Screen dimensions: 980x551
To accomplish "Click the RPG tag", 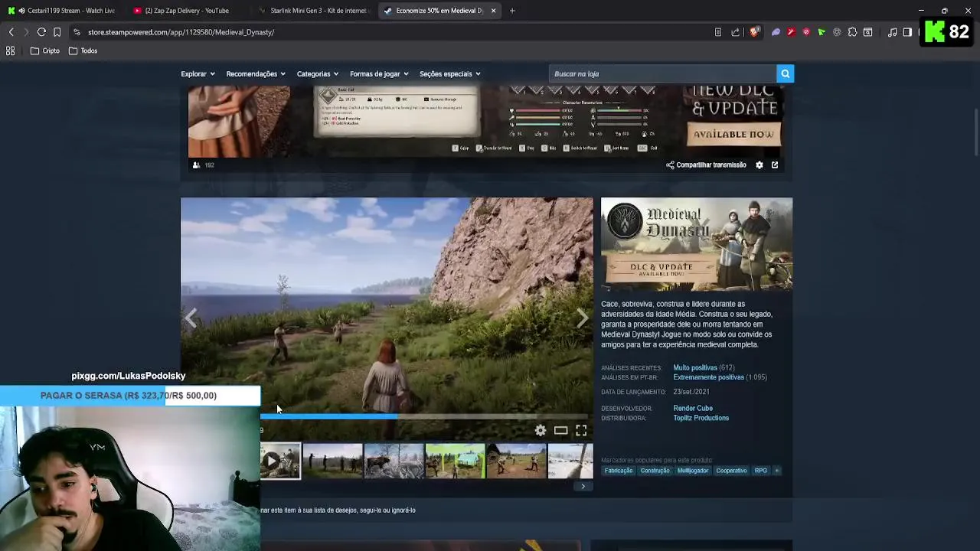I will [760, 471].
